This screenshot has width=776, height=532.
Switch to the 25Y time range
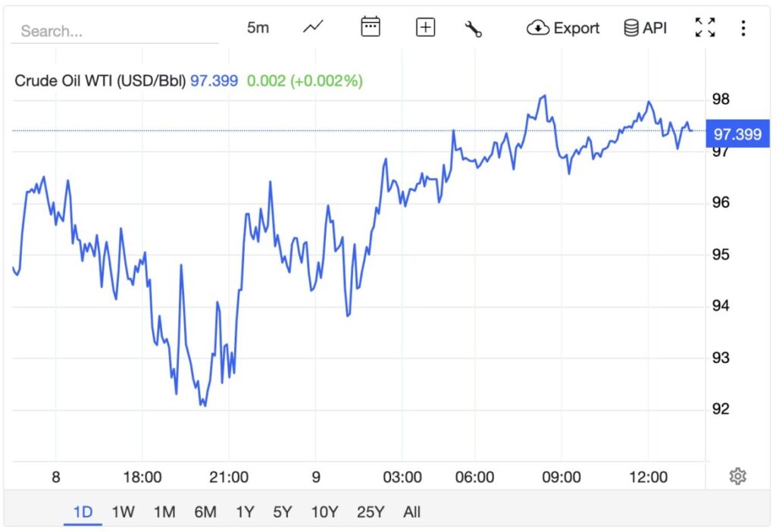coord(371,512)
